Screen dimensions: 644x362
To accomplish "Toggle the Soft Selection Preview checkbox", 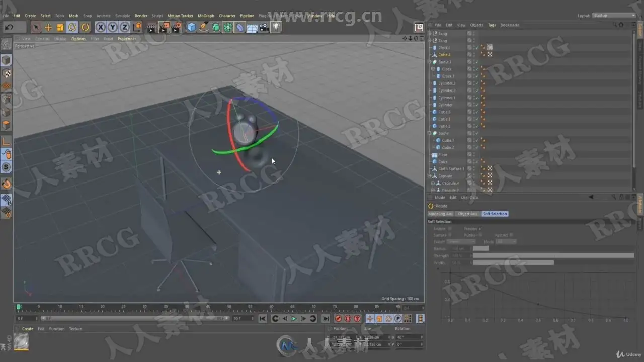I will coord(481,229).
